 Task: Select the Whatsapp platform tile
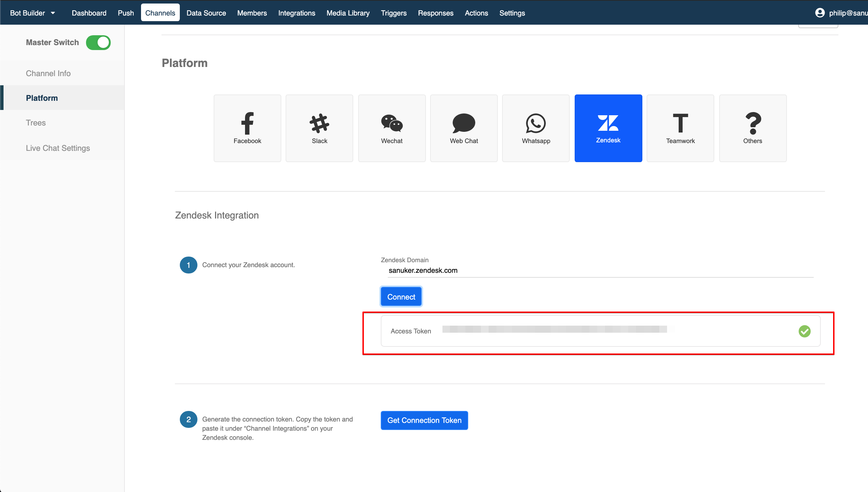pyautogui.click(x=536, y=128)
